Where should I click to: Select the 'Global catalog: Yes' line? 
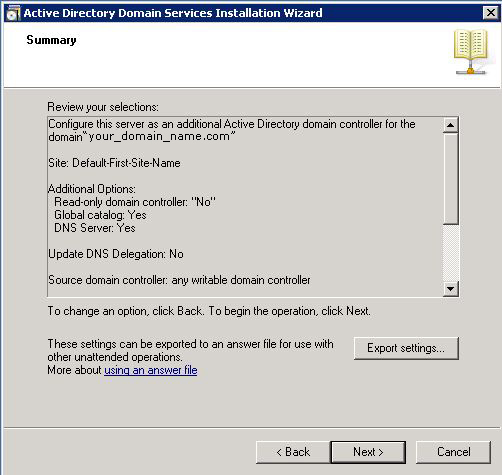[100, 215]
